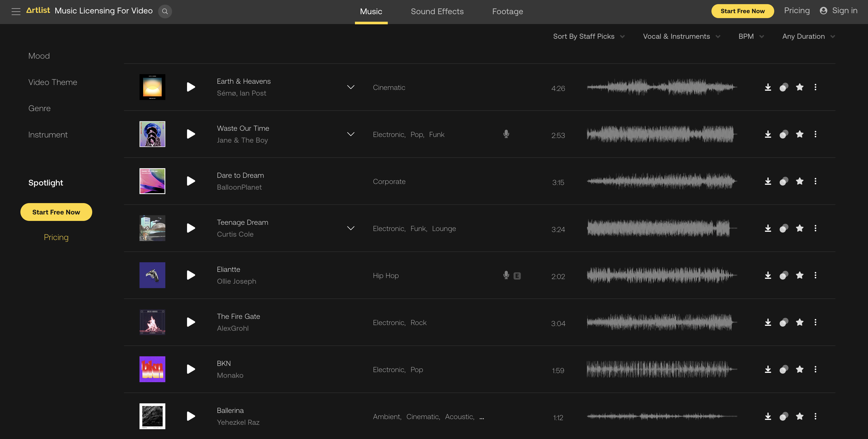Expand versions of Teenage Dream
Screen dimensions: 868x439
tap(351, 228)
